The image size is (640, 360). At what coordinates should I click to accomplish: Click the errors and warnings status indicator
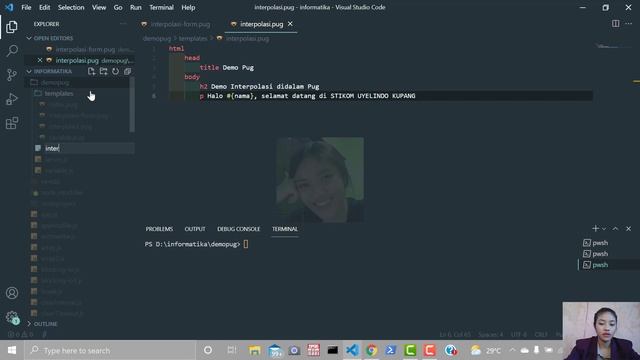[x=20, y=335]
